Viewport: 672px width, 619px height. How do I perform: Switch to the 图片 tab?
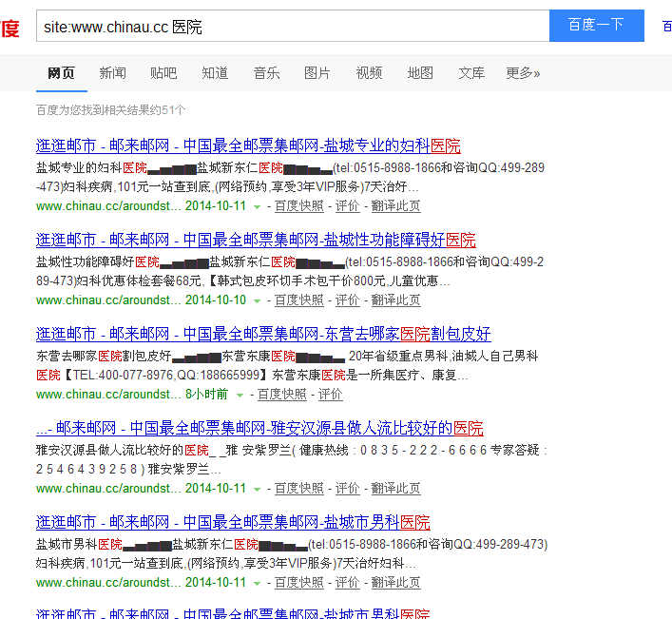[317, 73]
